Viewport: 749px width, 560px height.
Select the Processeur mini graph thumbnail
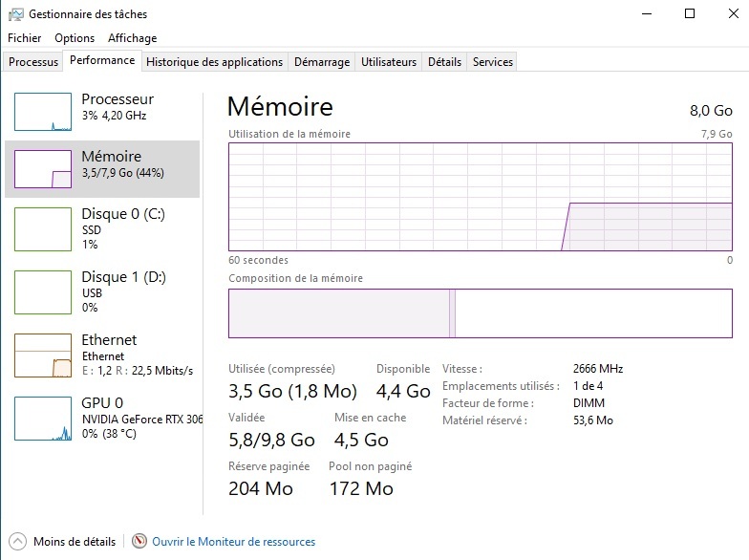pos(43,112)
